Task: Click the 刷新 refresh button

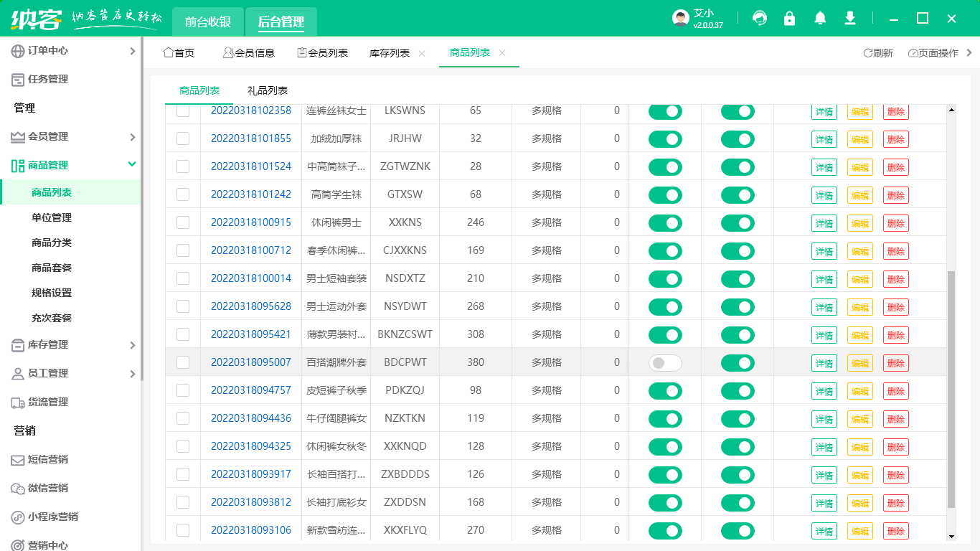Action: [x=879, y=52]
